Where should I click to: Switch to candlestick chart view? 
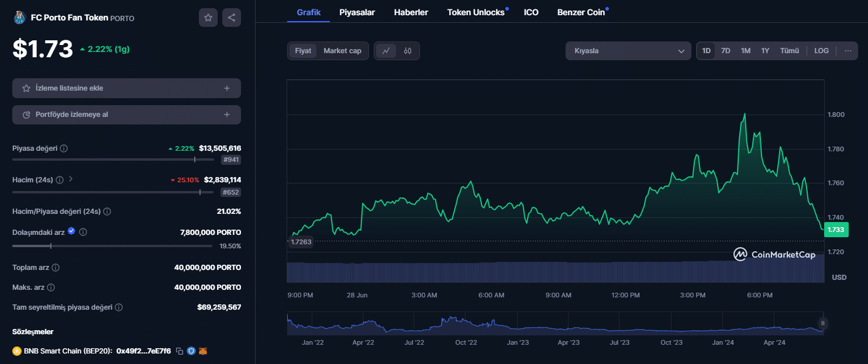[x=408, y=51]
